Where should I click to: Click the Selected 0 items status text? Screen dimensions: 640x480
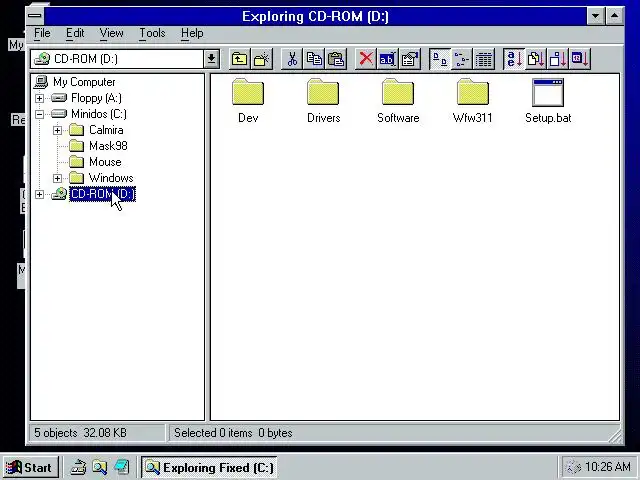pyautogui.click(x=233, y=433)
